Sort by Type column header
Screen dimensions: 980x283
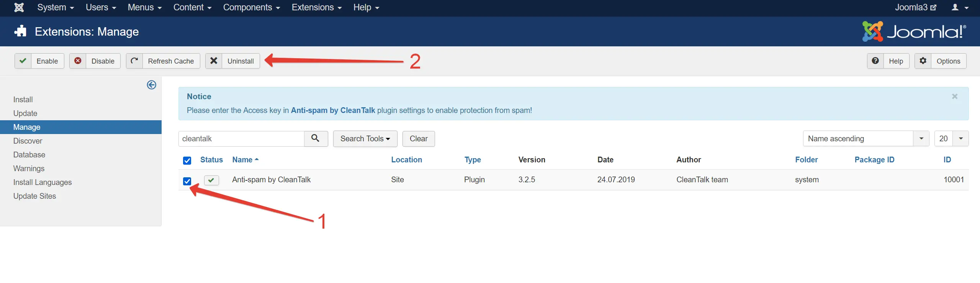[473, 160]
